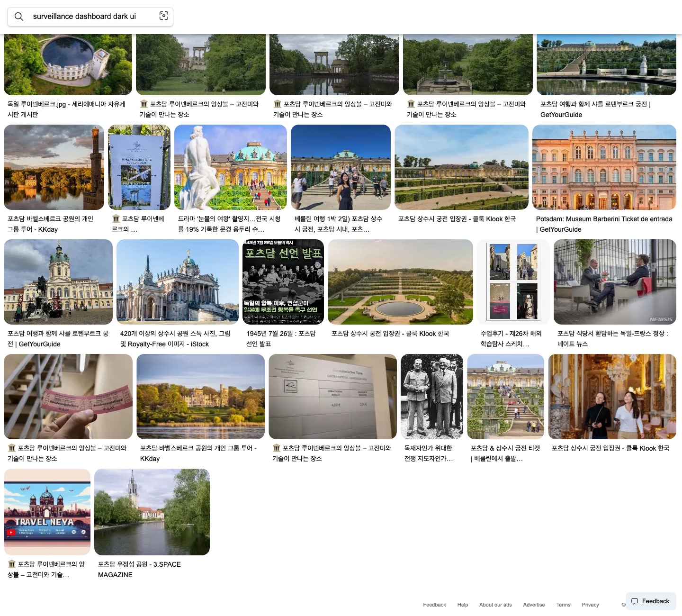Screen dimensions: 682x616
Task: Click the "수업후기 - 제26차 해외 학습탐사 스케치" caption
Action: [511, 339]
